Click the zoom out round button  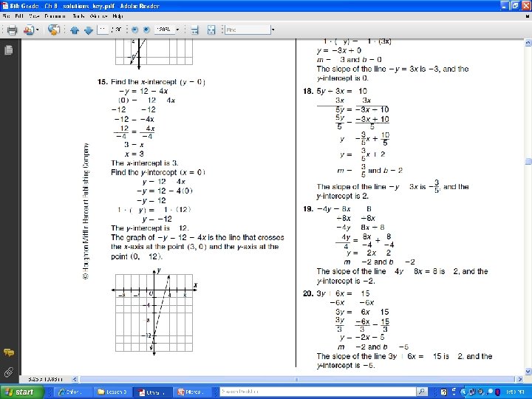coord(134,30)
